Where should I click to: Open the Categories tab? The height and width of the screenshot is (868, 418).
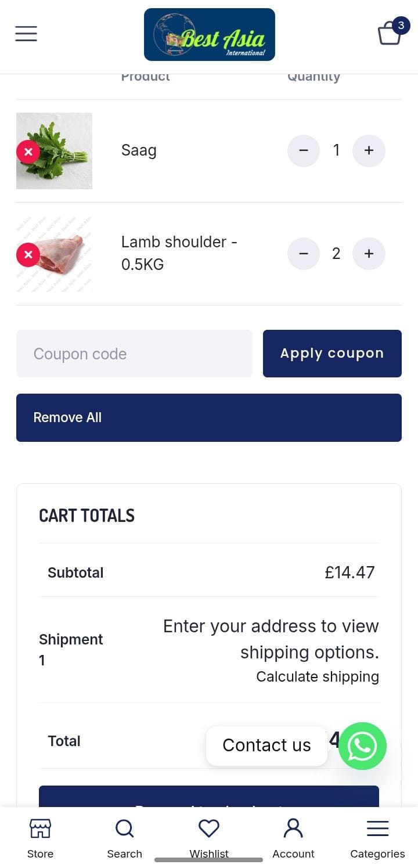pos(377,838)
